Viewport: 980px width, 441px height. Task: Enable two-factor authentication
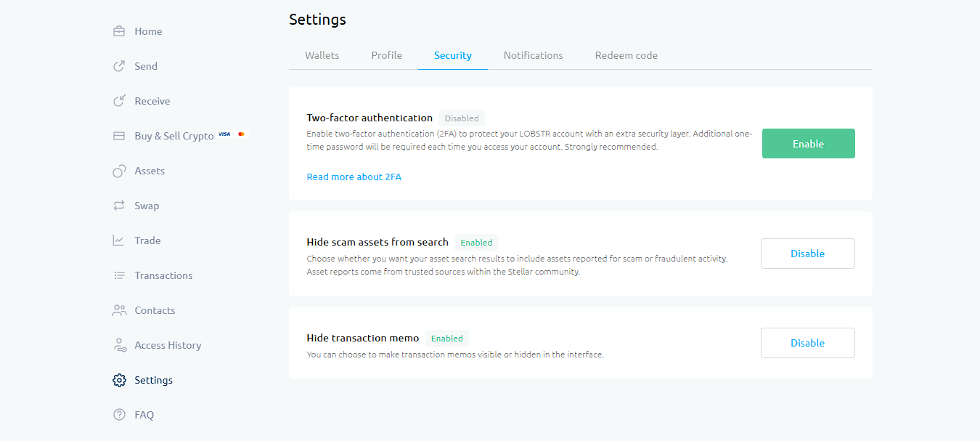coord(808,144)
